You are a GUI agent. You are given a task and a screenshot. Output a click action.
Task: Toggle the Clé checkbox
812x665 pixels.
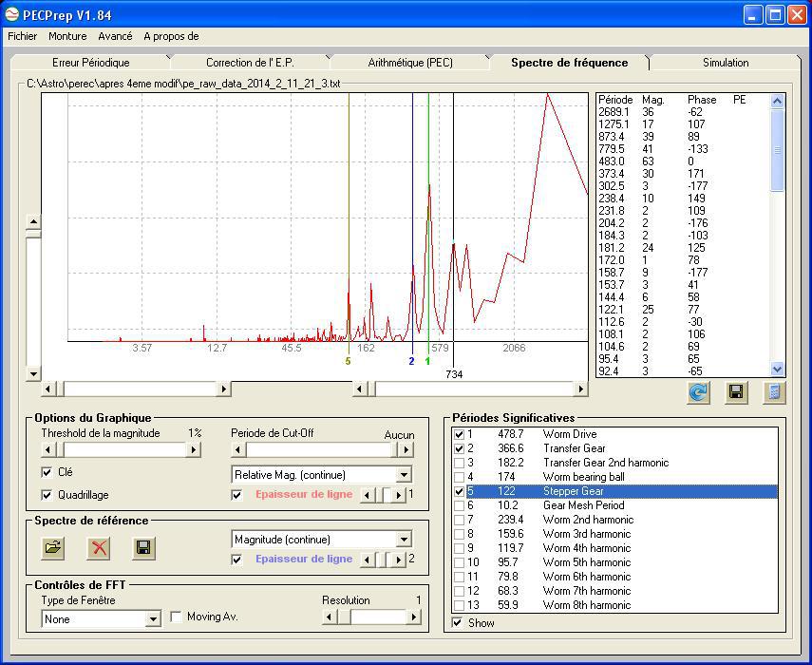(x=47, y=472)
